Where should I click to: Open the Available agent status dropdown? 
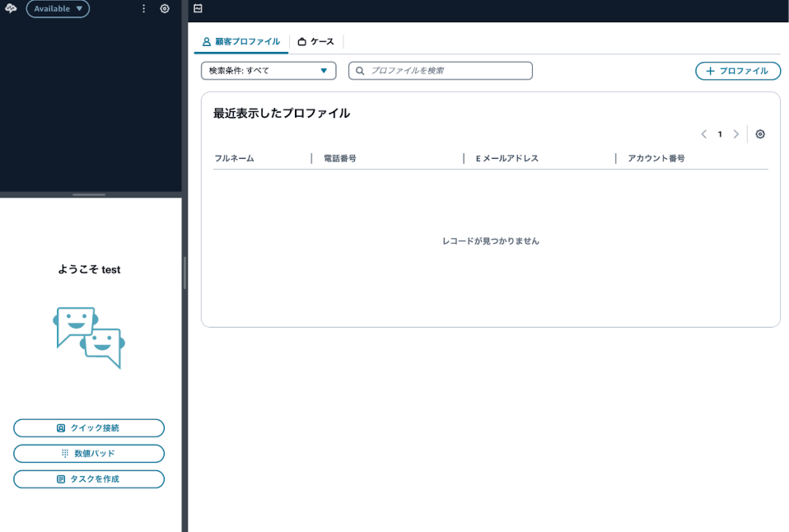[58, 8]
